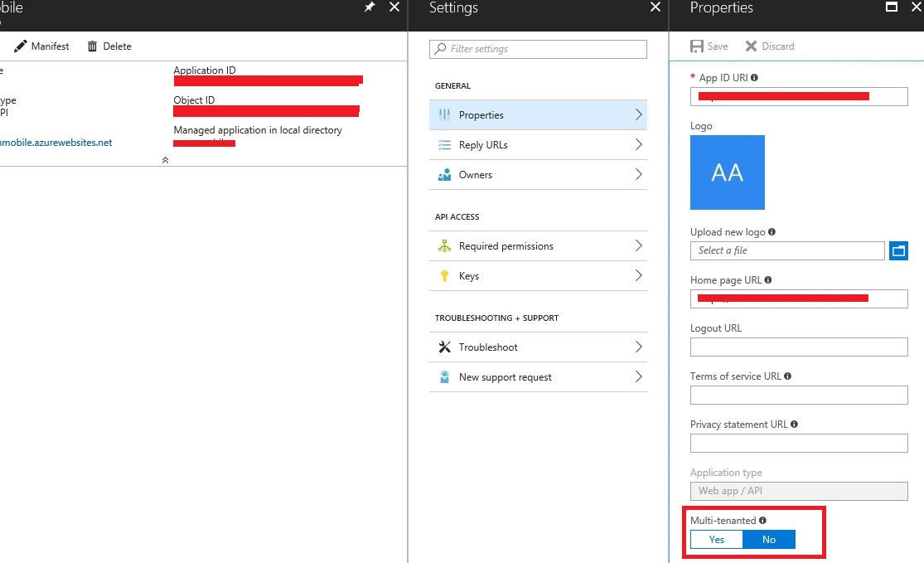Click the New support request person icon
Image resolution: width=924 pixels, height=563 pixels.
tap(444, 376)
